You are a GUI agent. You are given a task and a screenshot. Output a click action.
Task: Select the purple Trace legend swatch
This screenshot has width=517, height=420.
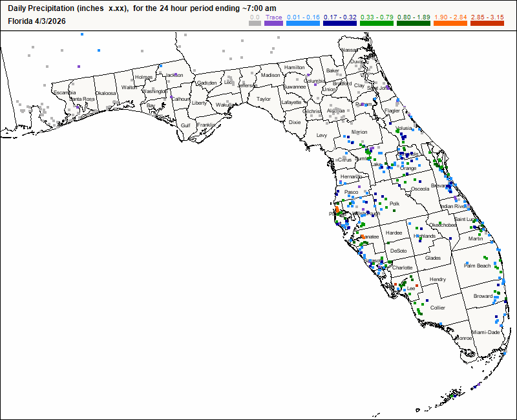pos(274,23)
